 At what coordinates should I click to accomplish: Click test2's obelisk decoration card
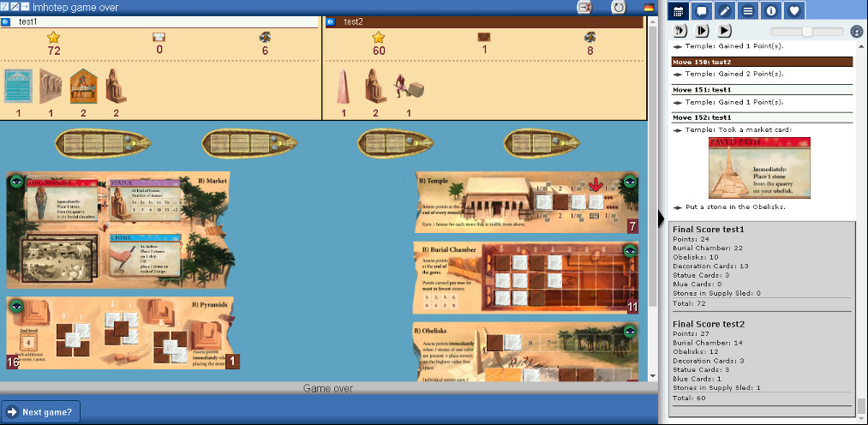344,87
